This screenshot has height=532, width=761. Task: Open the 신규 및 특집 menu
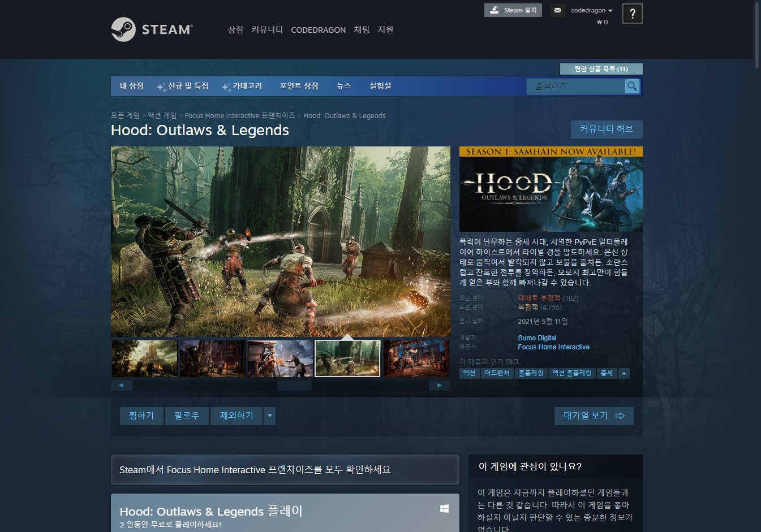(x=183, y=86)
